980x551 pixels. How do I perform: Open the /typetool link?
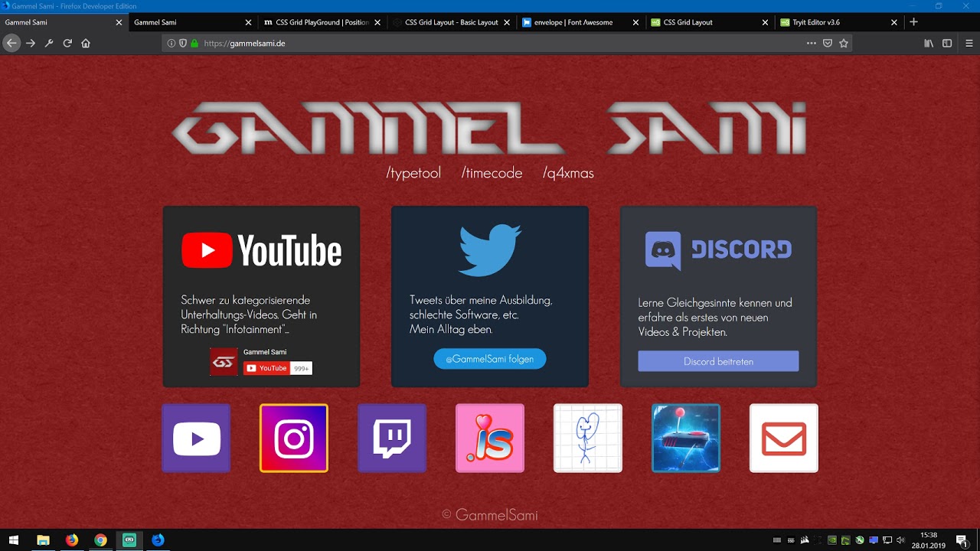413,173
